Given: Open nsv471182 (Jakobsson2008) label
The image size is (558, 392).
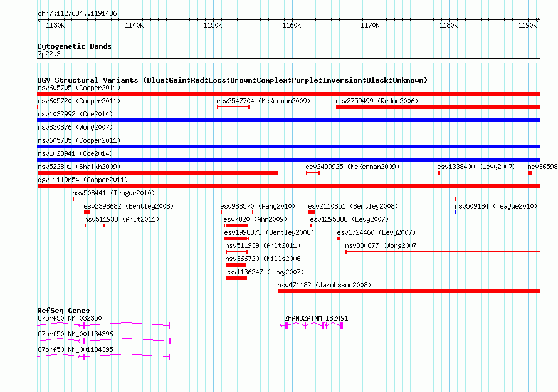Looking at the screenshot, I should click(324, 285).
